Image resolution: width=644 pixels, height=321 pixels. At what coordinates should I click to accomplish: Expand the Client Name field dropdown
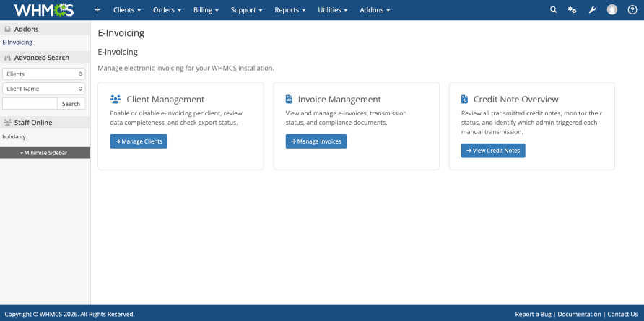click(x=44, y=89)
